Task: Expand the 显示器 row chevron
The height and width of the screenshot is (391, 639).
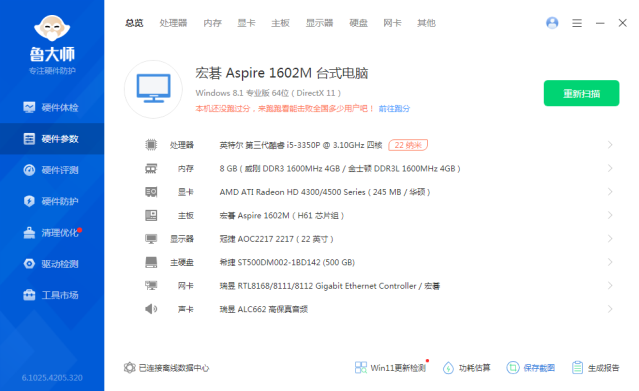Action: point(610,239)
